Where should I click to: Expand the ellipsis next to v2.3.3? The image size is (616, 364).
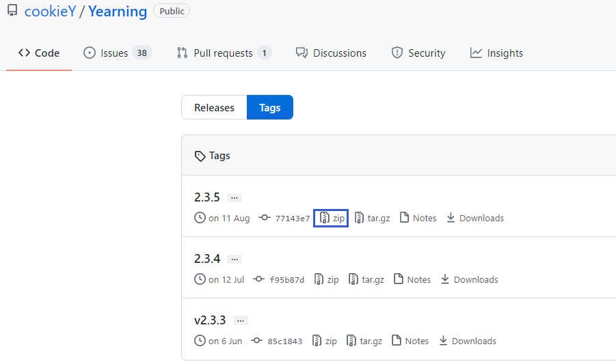pyautogui.click(x=241, y=321)
